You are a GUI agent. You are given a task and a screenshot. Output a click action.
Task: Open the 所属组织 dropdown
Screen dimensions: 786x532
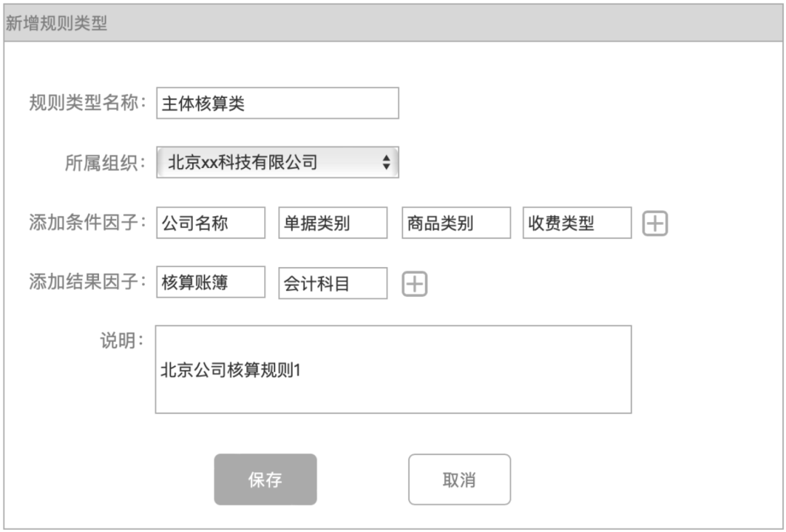pos(277,162)
